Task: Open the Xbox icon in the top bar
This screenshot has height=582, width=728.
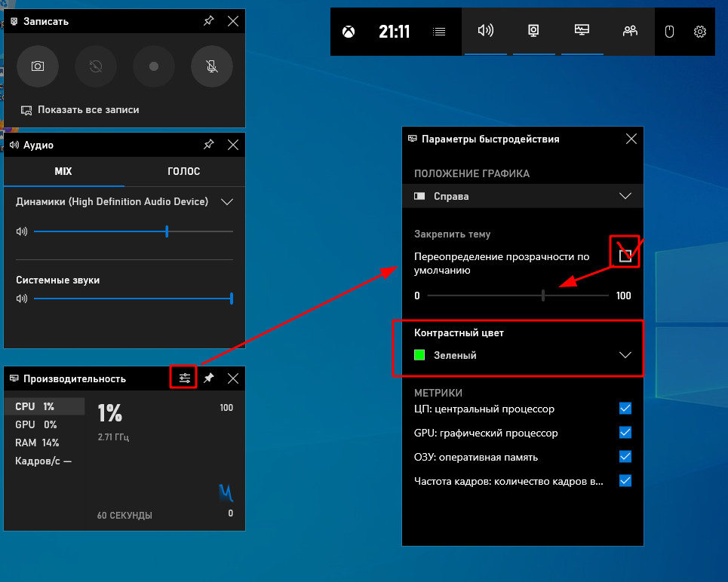Action: pos(349,32)
